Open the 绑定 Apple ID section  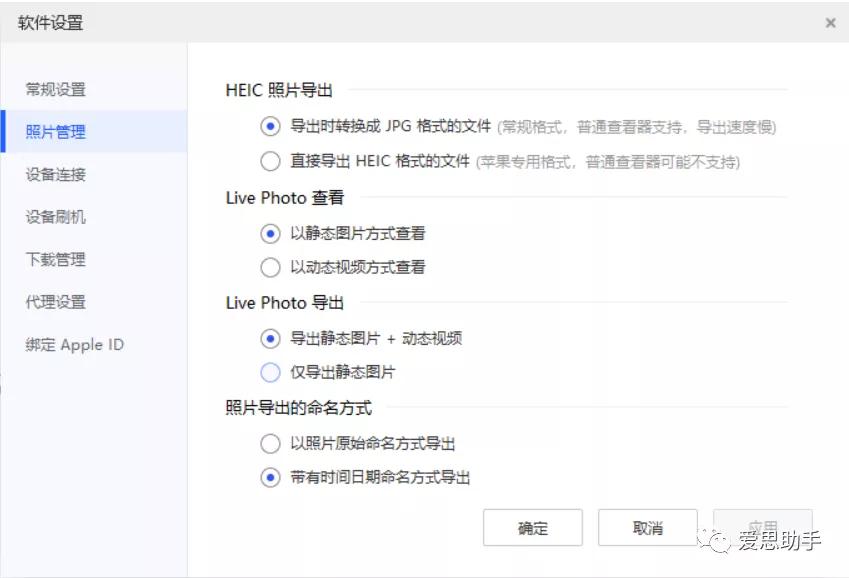point(75,344)
